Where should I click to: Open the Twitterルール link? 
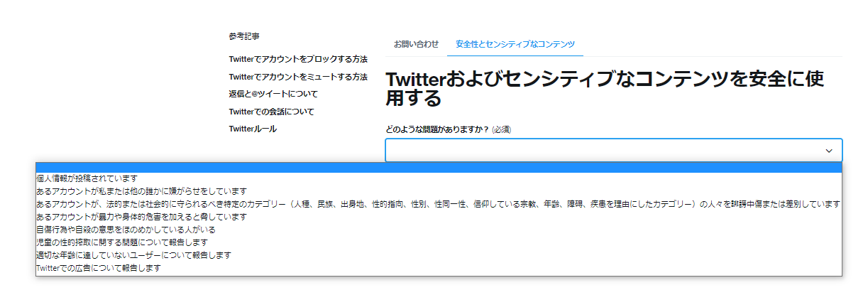coord(253,129)
